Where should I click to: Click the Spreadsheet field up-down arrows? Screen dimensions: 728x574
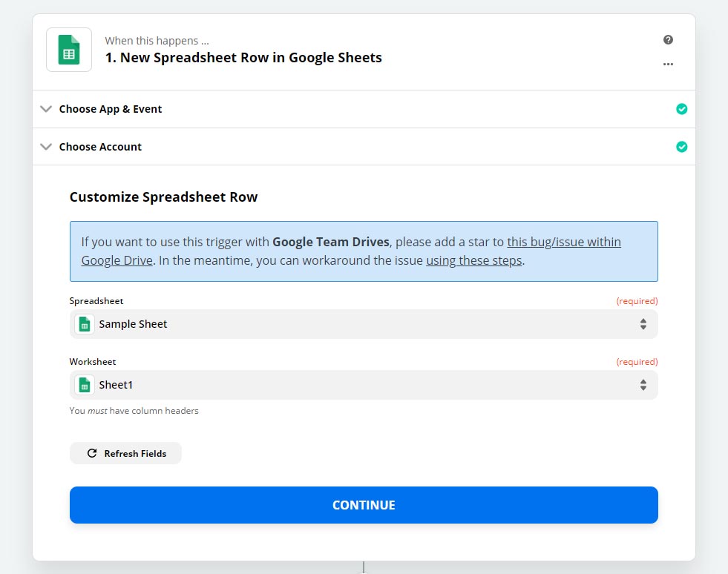click(643, 324)
